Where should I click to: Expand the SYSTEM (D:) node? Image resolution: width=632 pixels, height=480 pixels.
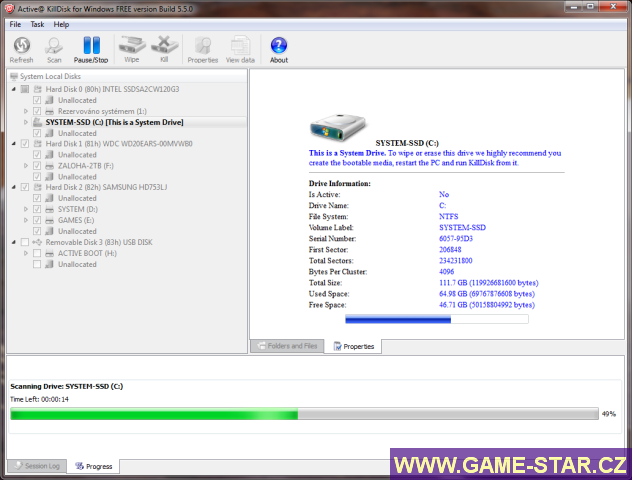pyautogui.click(x=26, y=209)
